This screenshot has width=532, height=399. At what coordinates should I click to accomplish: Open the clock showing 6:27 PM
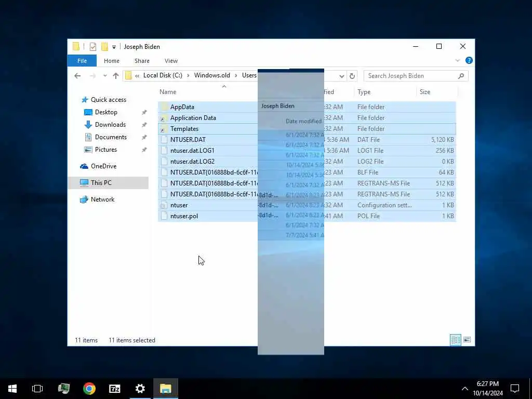point(488,389)
